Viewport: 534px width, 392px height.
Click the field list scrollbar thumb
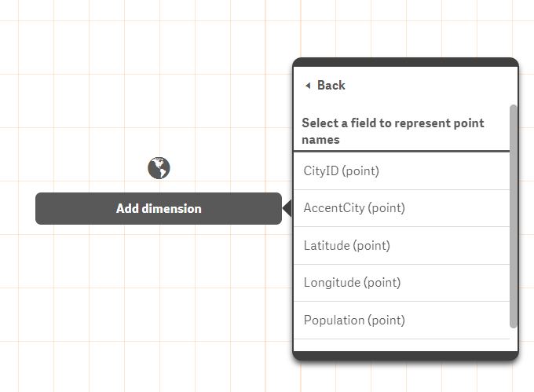(514, 216)
